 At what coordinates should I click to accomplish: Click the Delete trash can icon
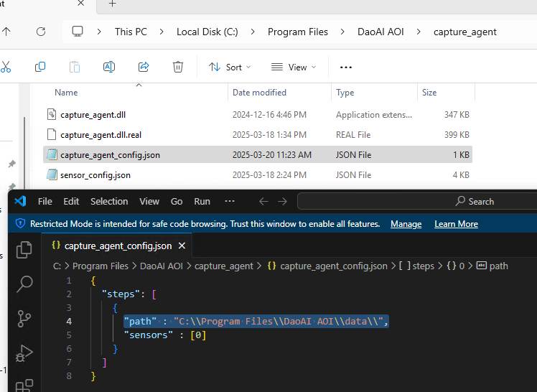click(178, 67)
